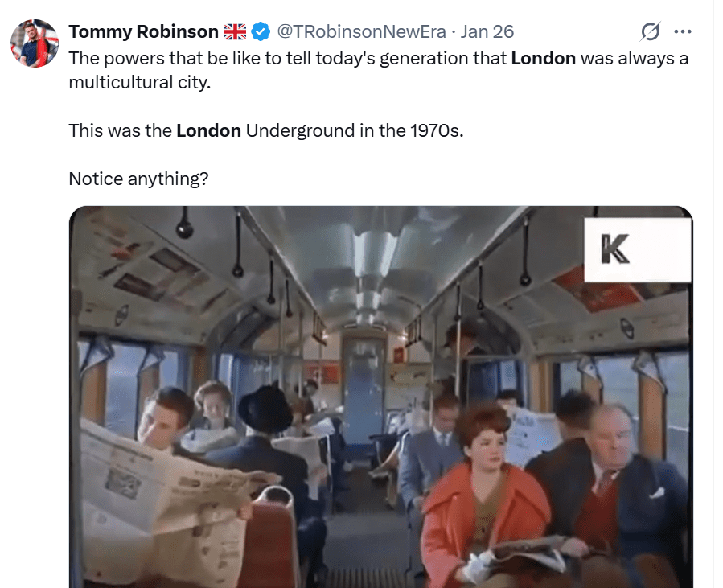Click bold "London" before "Underground"
The image size is (723, 588).
[x=208, y=130]
